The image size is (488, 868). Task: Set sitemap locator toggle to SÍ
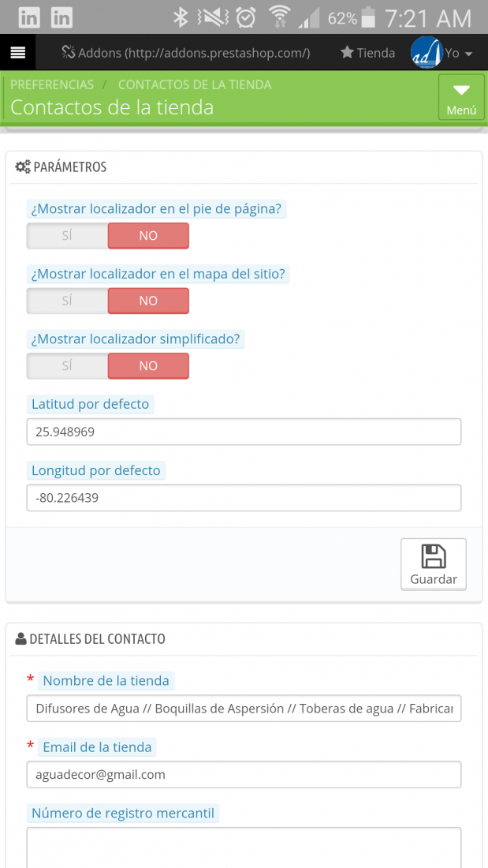point(67,301)
